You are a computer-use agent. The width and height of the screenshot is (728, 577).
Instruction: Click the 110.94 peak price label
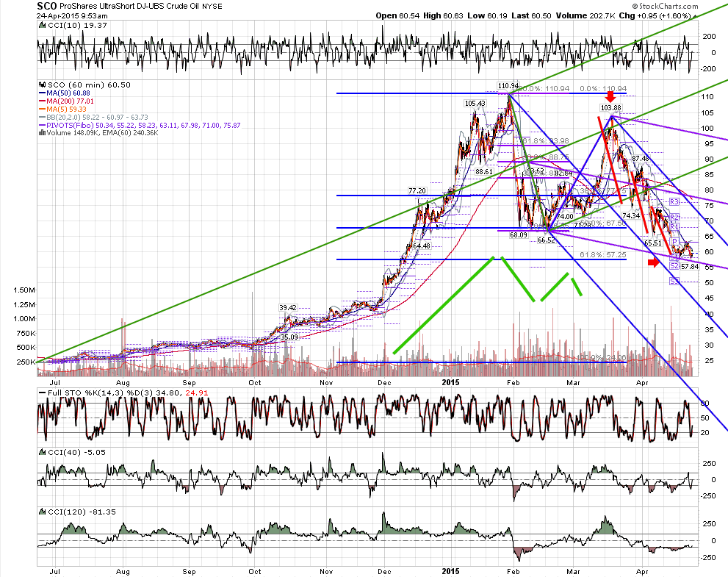tap(508, 85)
